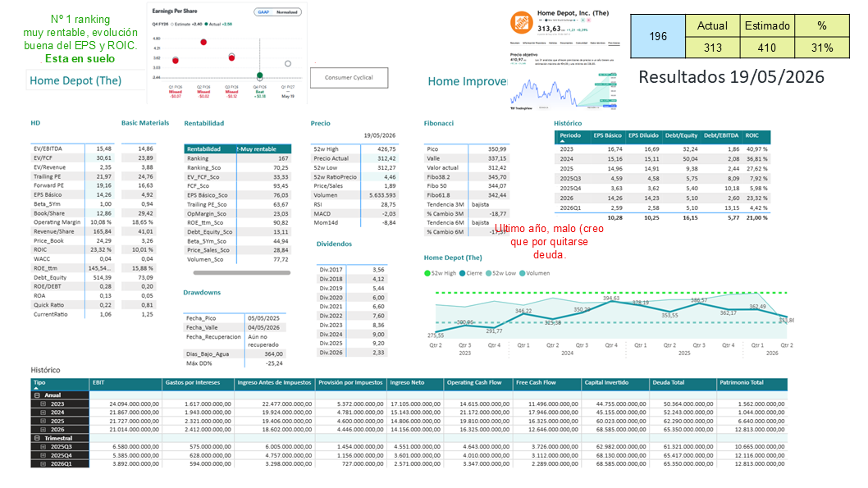This screenshot has height=488, width=868.
Task: Click the Home Depot (The) title
Action: 75,80
